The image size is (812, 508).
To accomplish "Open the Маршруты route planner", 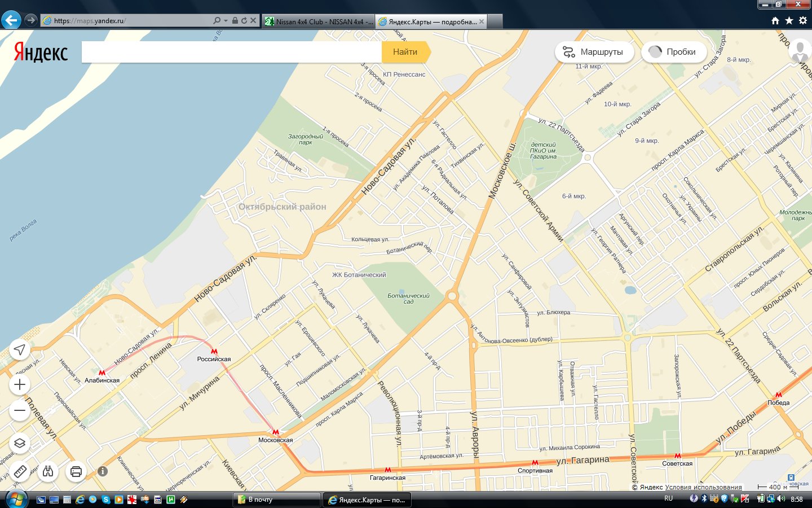I will point(594,52).
